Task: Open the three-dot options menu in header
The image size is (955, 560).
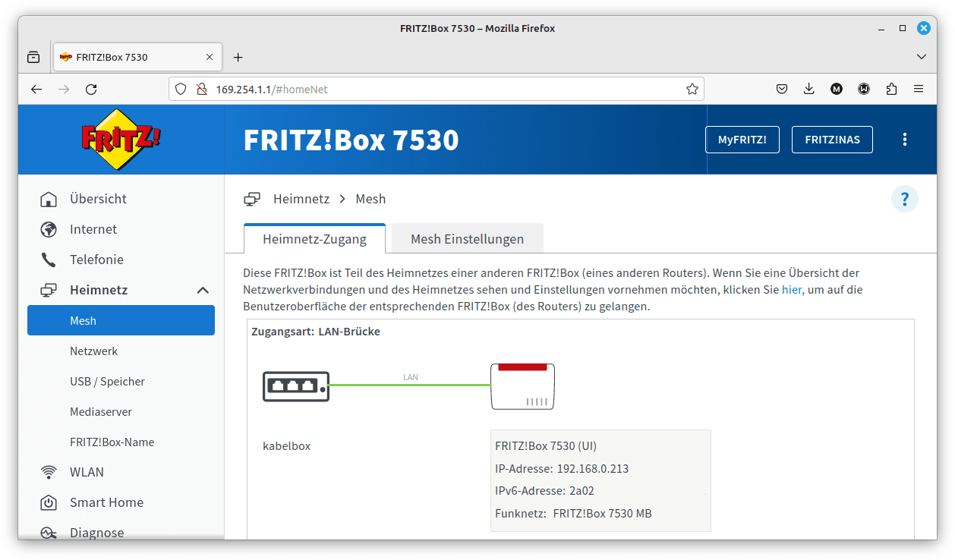Action: click(904, 140)
